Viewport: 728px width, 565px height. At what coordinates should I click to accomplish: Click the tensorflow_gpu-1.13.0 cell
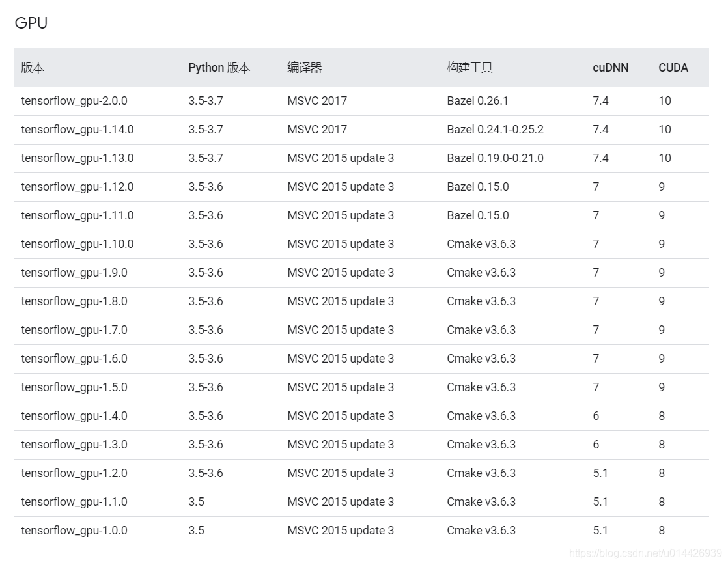coord(77,158)
